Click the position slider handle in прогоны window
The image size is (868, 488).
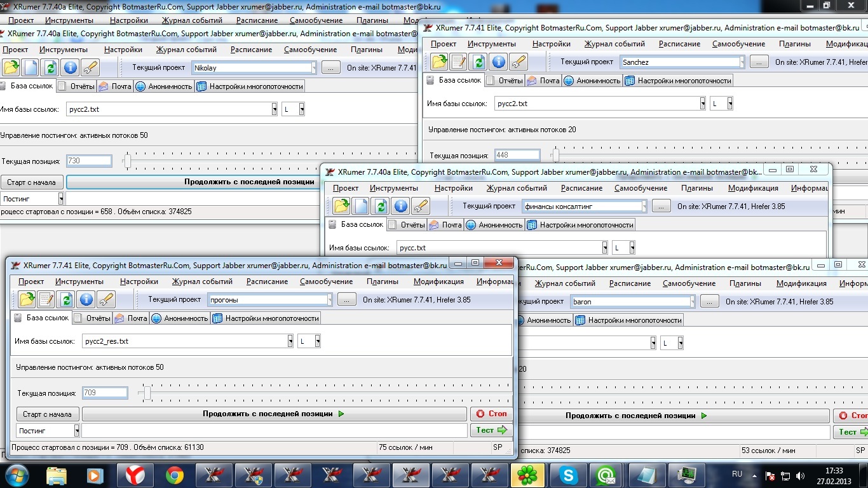pos(147,393)
